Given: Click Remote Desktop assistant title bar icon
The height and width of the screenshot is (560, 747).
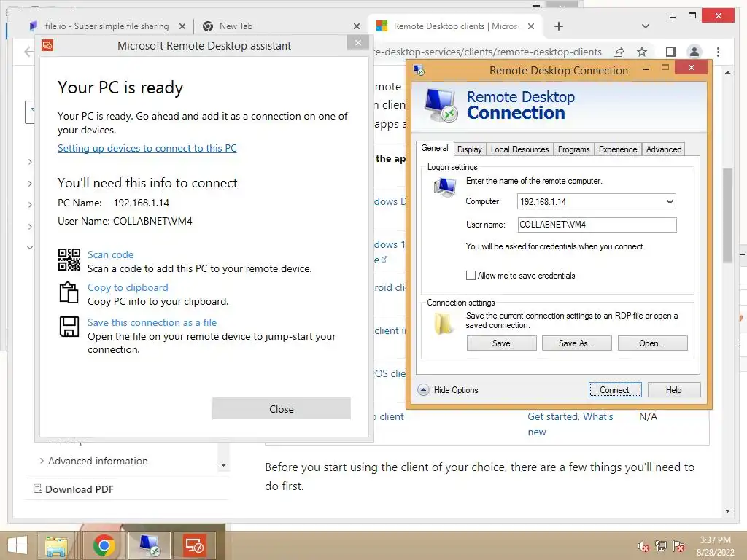Looking at the screenshot, I should pyautogui.click(x=47, y=46).
